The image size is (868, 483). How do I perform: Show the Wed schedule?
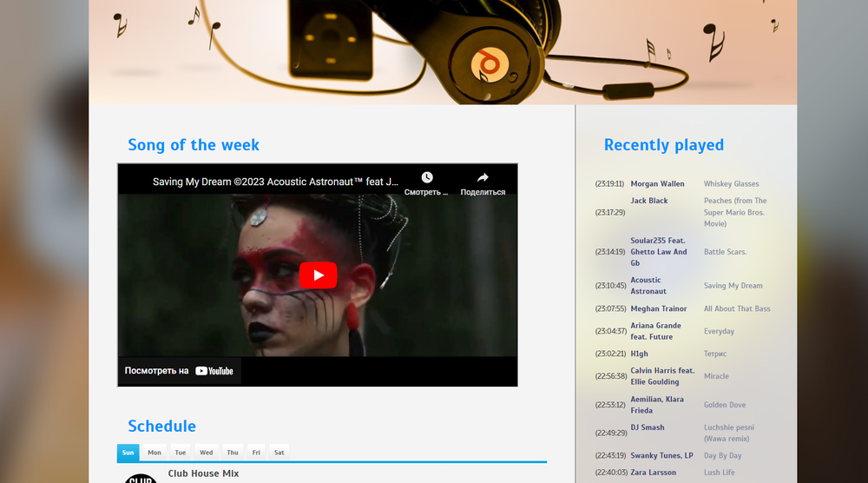[206, 453]
